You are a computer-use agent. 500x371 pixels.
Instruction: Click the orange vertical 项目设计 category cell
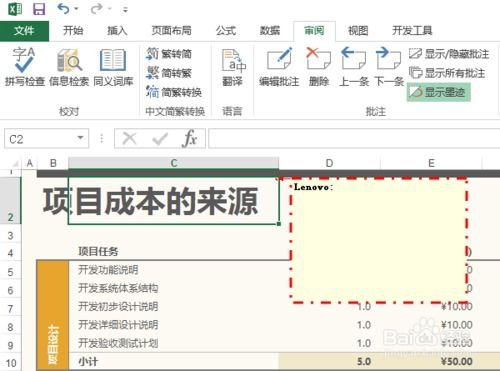click(x=53, y=315)
